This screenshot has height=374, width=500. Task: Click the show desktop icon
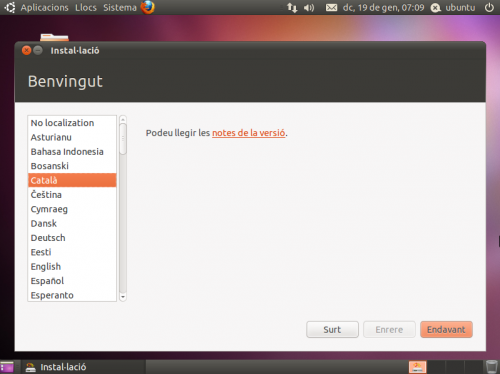coord(7,367)
